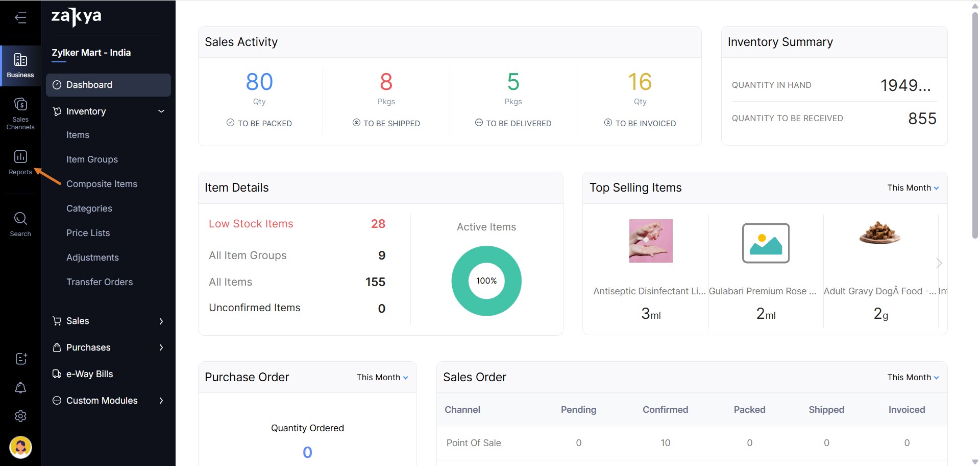
Task: Click the Antiseptic Disinfectant product thumbnail
Action: point(651,241)
